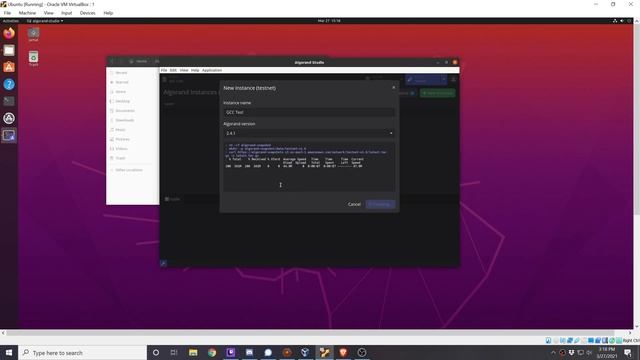640x360 pixels.
Task: Open Task View on the Windows taskbar
Action: [x=174, y=353]
